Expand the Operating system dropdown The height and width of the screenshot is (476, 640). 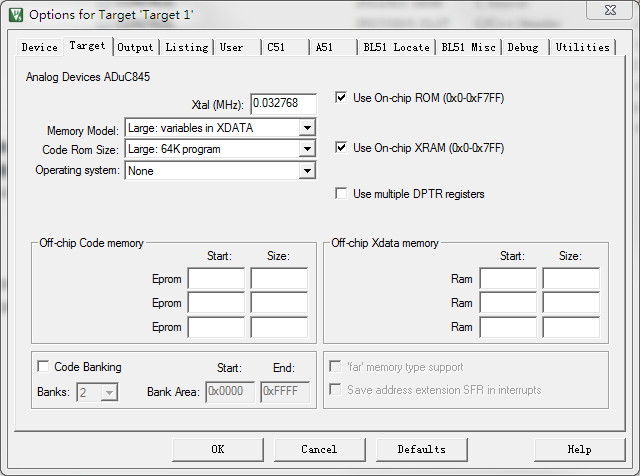pyautogui.click(x=307, y=171)
